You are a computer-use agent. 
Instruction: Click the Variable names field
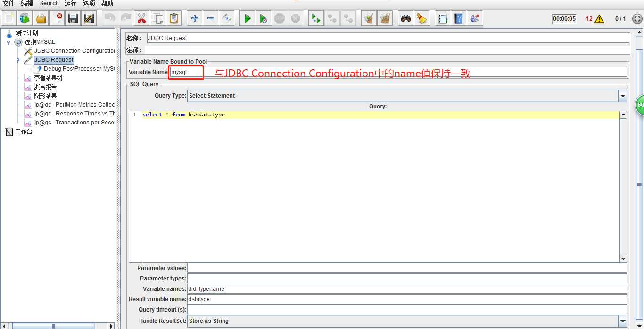click(407, 289)
